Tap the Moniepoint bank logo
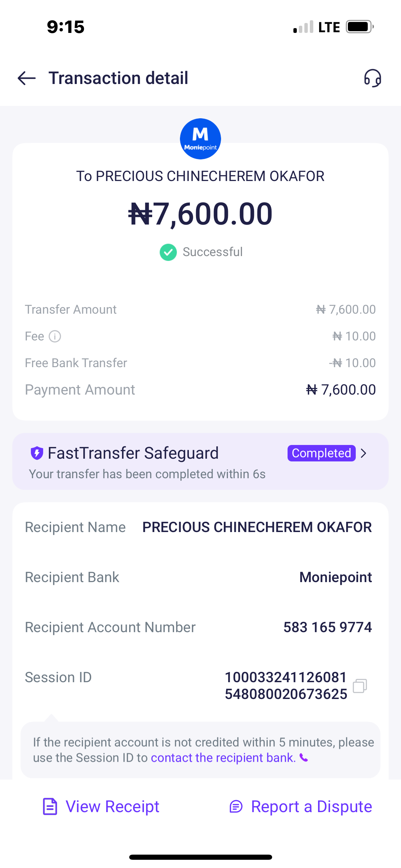401x868 pixels. [x=200, y=139]
